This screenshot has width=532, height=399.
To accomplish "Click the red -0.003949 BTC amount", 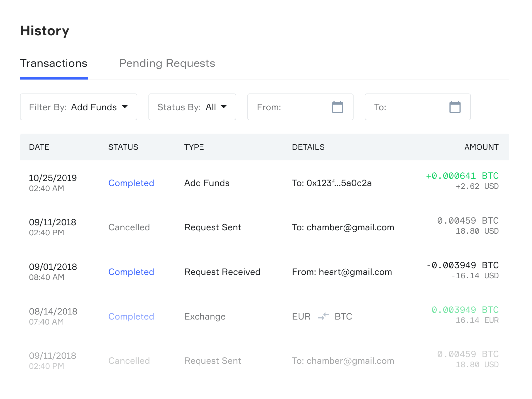I will point(462,265).
